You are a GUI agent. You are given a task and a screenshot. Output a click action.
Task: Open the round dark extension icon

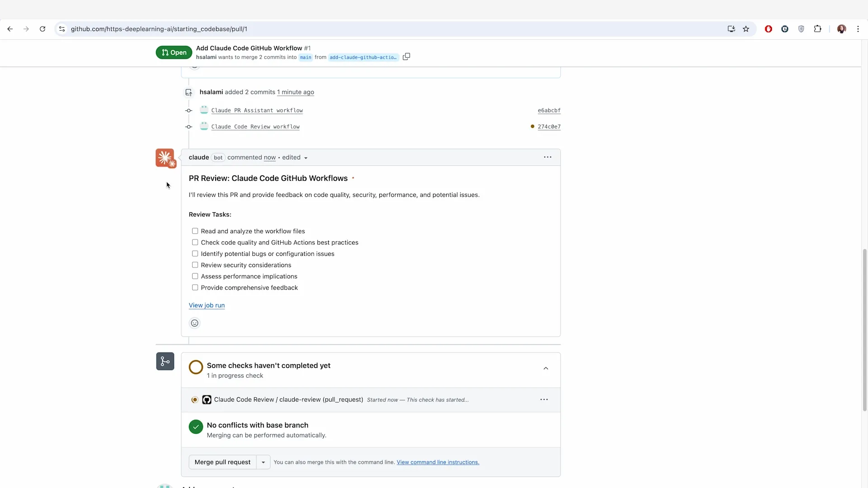coord(785,29)
